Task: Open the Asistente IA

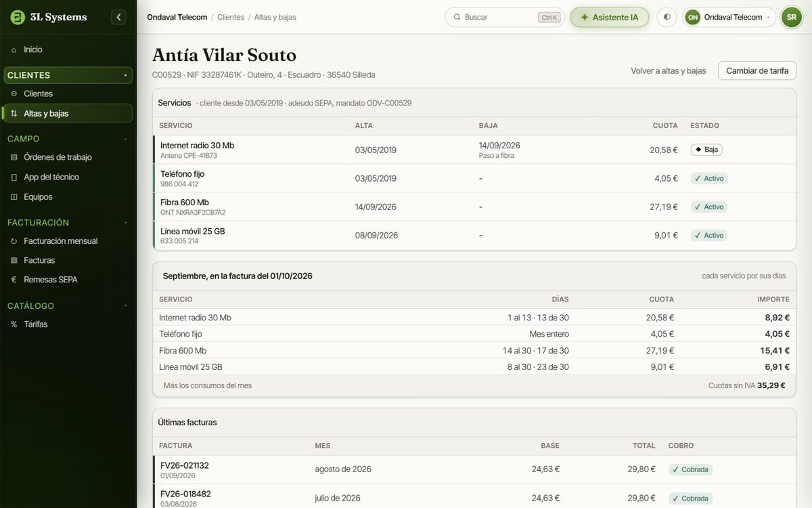Action: pyautogui.click(x=610, y=17)
